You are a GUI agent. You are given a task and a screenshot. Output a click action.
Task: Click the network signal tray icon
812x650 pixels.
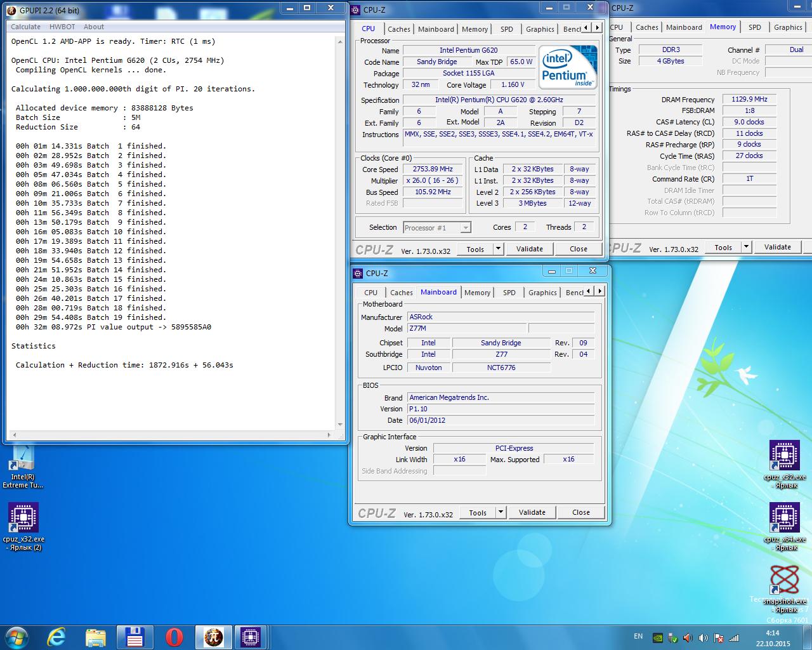pyautogui.click(x=734, y=638)
